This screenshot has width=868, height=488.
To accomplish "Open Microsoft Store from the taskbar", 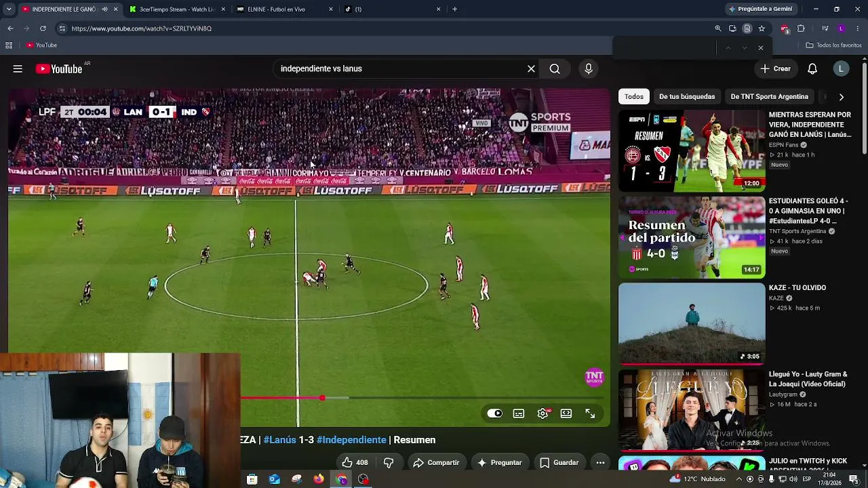I will pos(252,479).
